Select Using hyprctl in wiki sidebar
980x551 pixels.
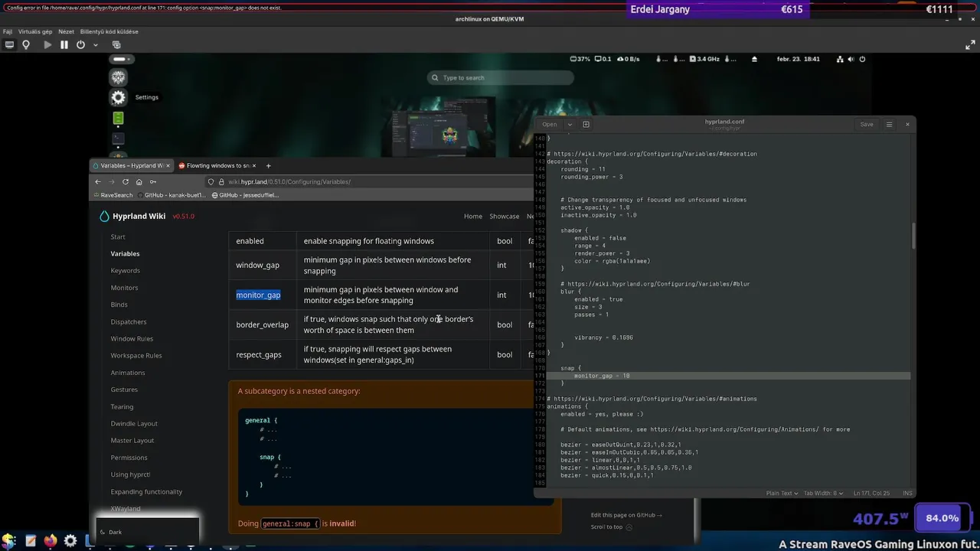click(x=130, y=474)
